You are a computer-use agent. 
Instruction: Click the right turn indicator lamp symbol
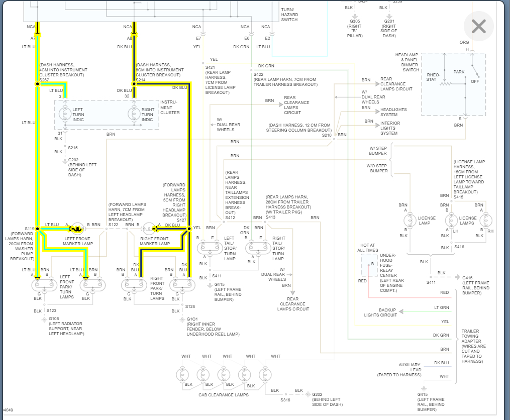[x=134, y=114]
